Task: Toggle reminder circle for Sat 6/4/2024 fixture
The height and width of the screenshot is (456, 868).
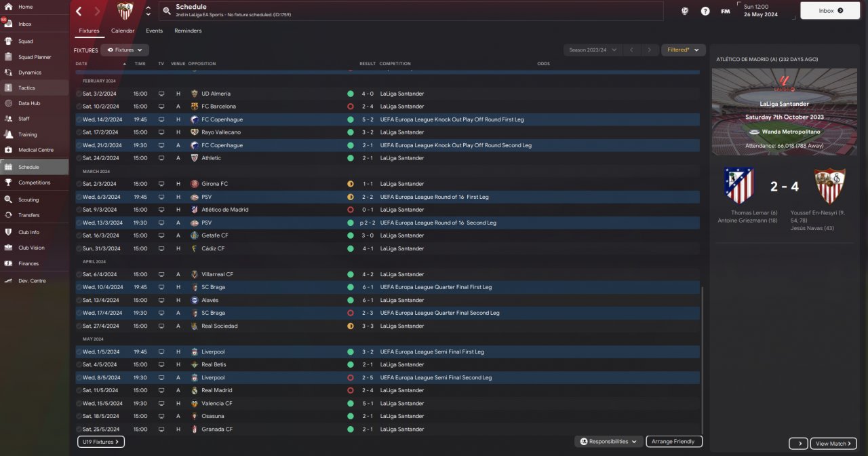Action: tap(79, 274)
